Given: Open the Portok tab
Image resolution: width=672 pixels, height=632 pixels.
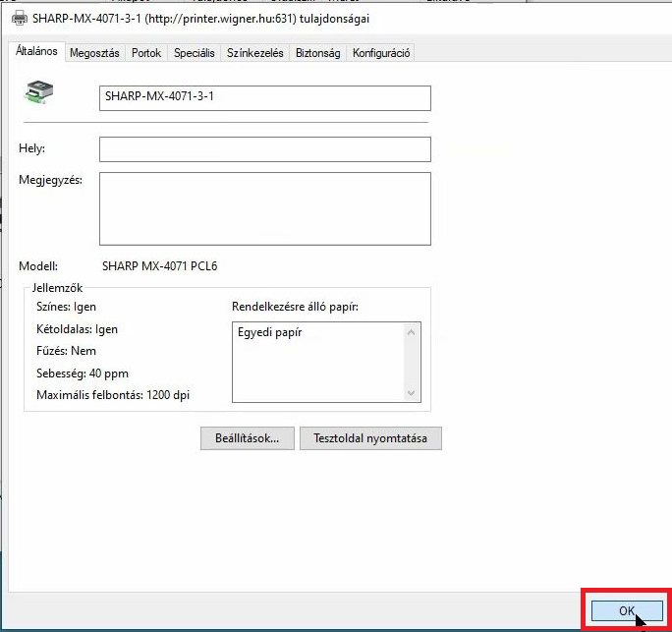Looking at the screenshot, I should [146, 53].
